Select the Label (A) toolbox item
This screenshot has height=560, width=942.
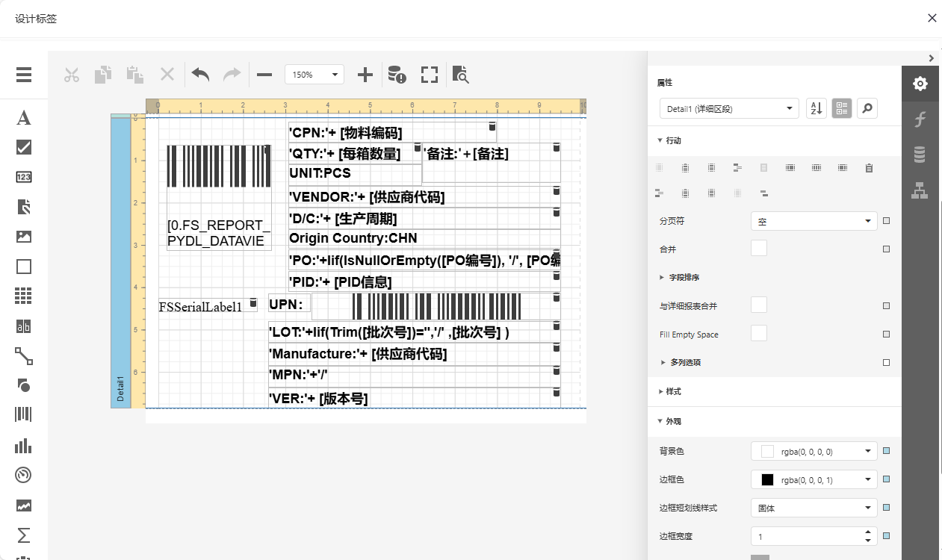(x=24, y=118)
